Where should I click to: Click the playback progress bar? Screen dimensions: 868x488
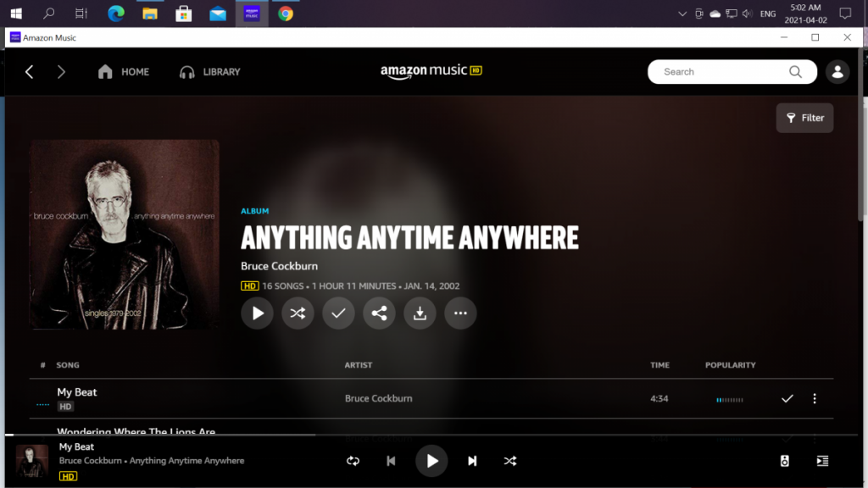pyautogui.click(x=431, y=435)
